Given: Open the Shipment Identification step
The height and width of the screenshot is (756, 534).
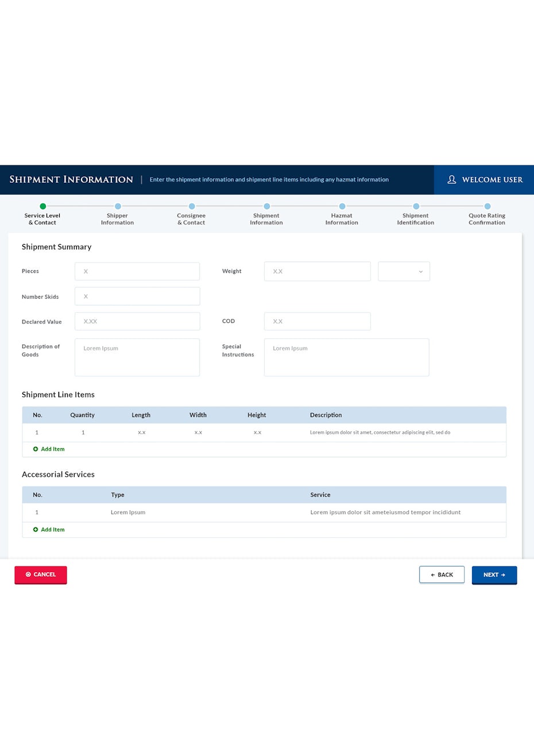Looking at the screenshot, I should tap(416, 206).
